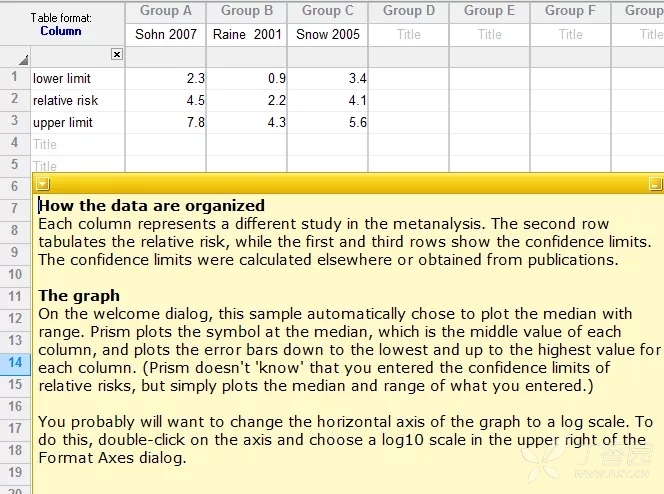Select the Group F column header

click(570, 11)
